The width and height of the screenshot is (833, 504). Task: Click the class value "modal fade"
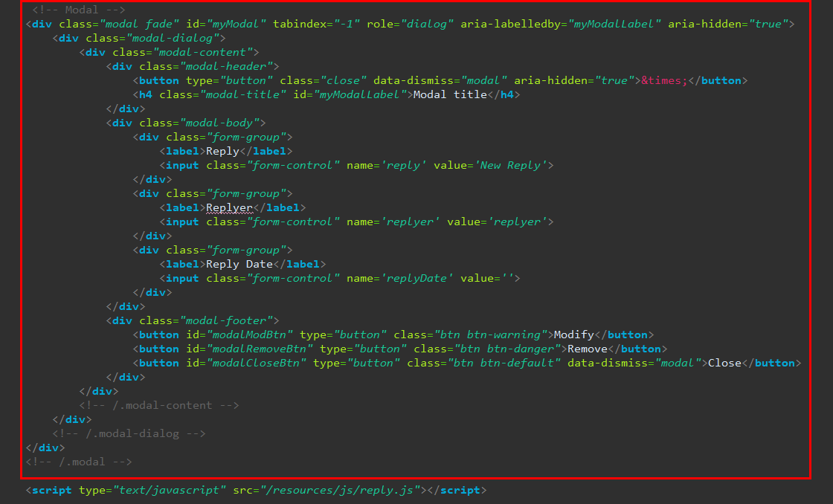[139, 24]
